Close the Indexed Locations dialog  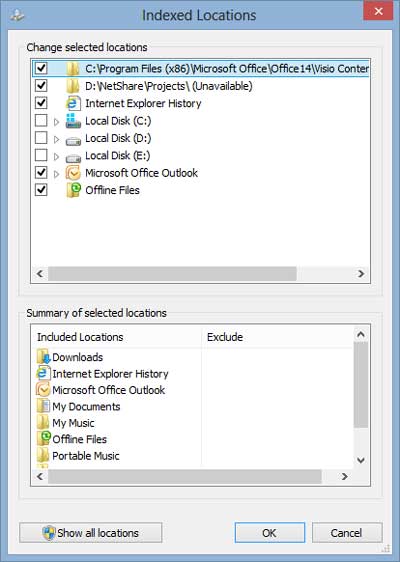378,11
